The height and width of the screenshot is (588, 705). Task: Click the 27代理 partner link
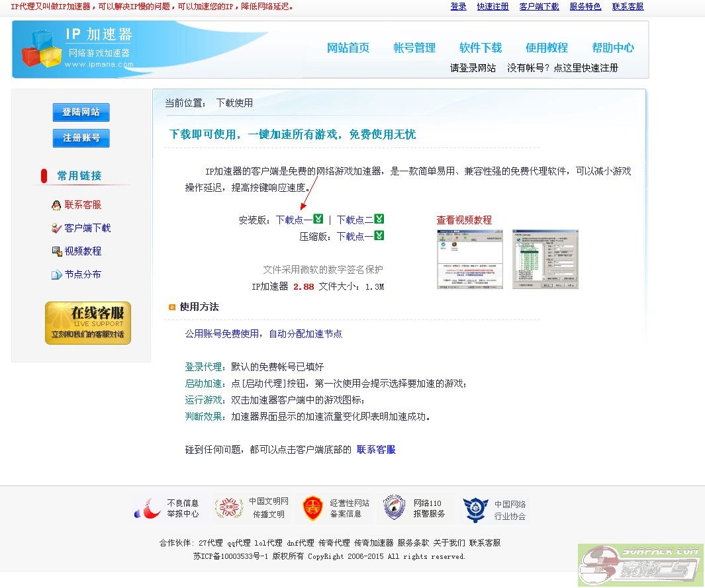[x=211, y=543]
